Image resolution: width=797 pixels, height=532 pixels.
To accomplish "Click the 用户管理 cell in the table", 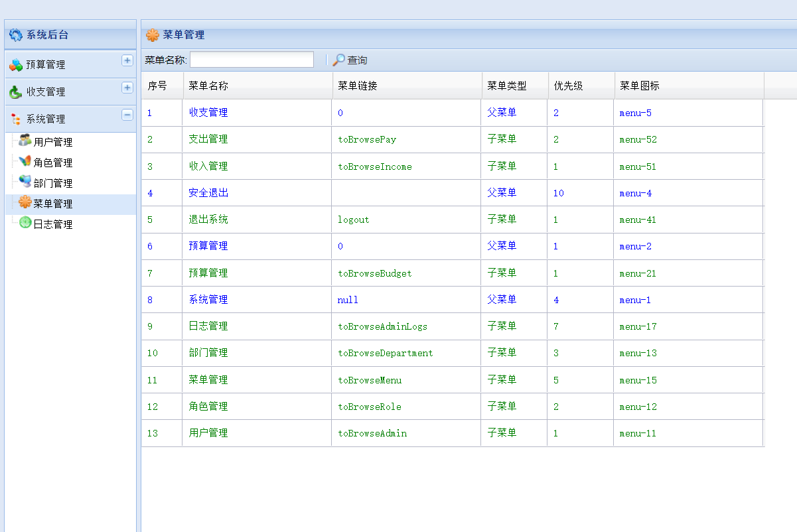I will click(x=257, y=433).
